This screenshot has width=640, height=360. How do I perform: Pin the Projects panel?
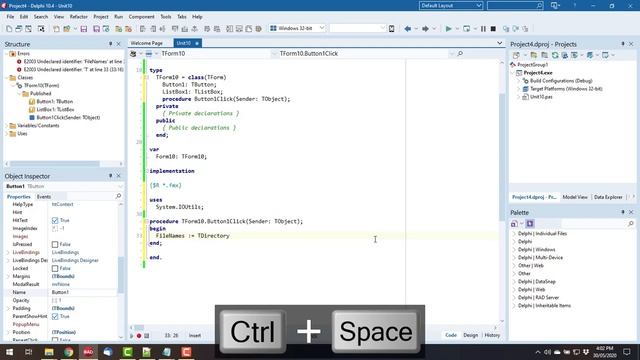pos(623,44)
